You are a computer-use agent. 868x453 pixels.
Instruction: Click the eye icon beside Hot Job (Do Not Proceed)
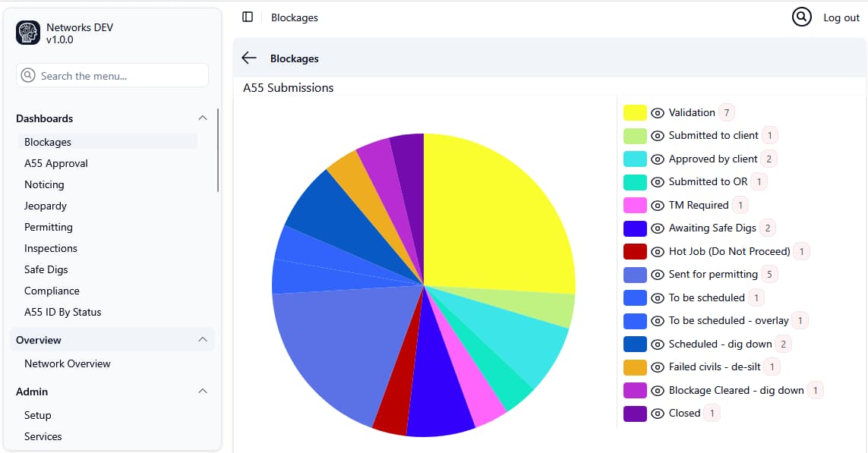click(x=656, y=250)
